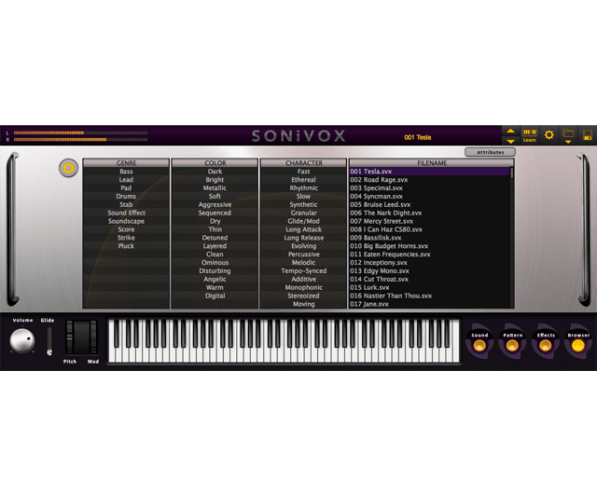Screen dimensions: 597x497
Task: Click the MIDI Learn icon
Action: [x=529, y=135]
